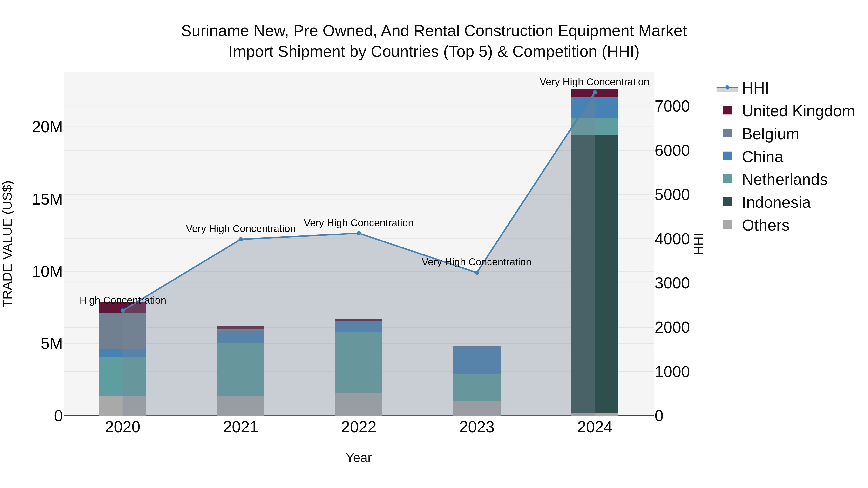Image resolution: width=868 pixels, height=488 pixels.
Task: Click the 2023 China bar segment
Action: [477, 360]
